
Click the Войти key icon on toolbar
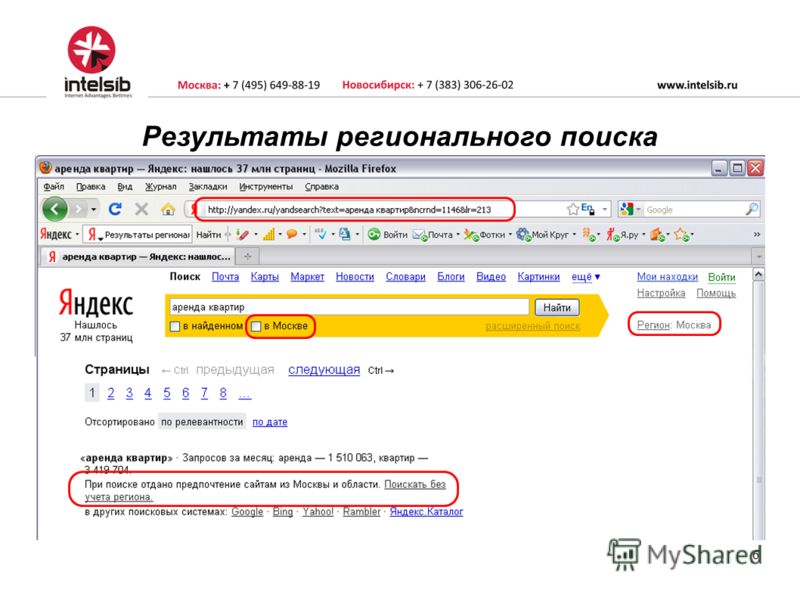374,235
